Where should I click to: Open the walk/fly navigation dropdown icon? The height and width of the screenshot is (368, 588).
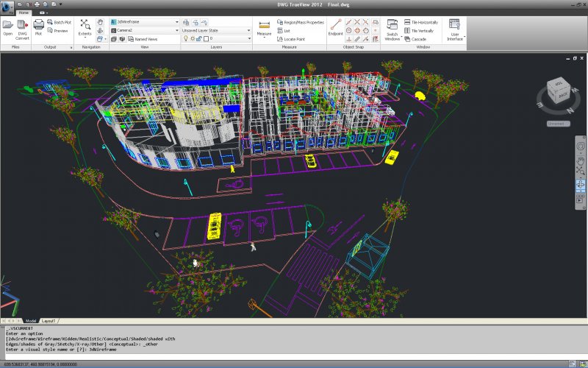point(101,39)
